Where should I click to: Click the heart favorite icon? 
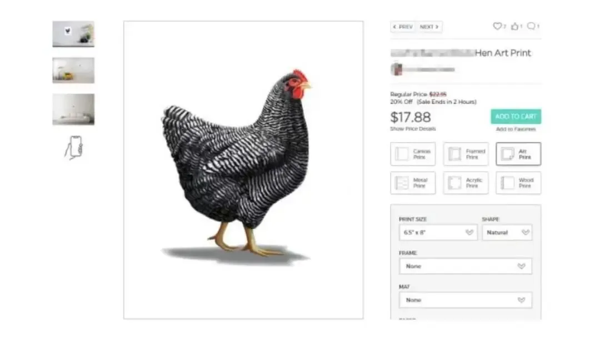click(x=497, y=26)
